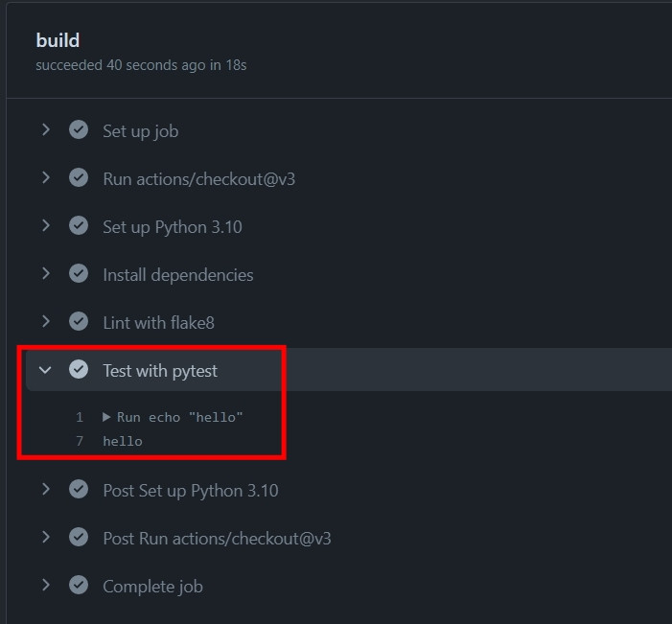Collapse the Test with pytest step
The height and width of the screenshot is (624, 672).
(x=45, y=370)
